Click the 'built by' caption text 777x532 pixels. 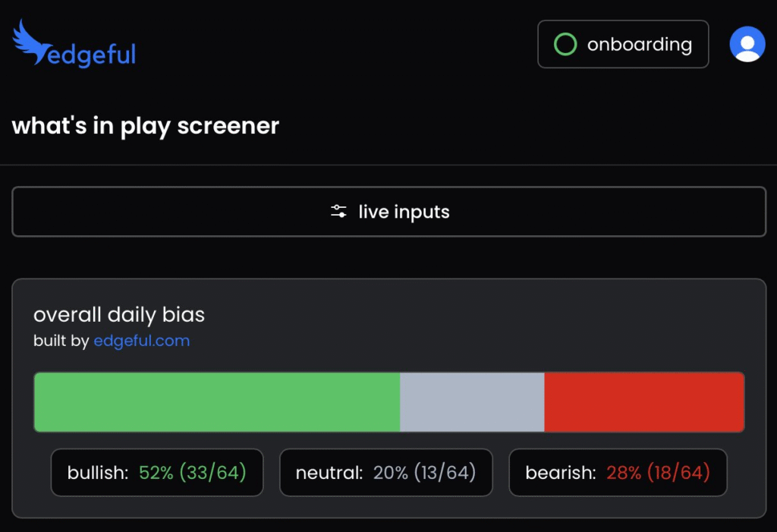61,341
